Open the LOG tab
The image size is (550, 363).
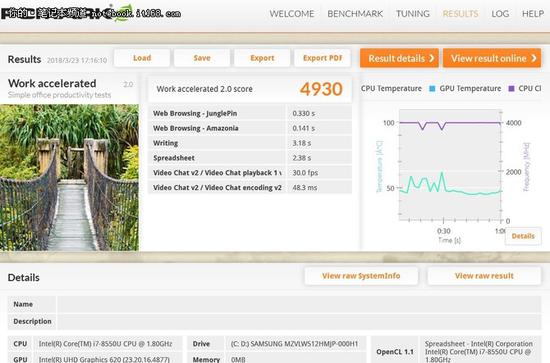(500, 14)
